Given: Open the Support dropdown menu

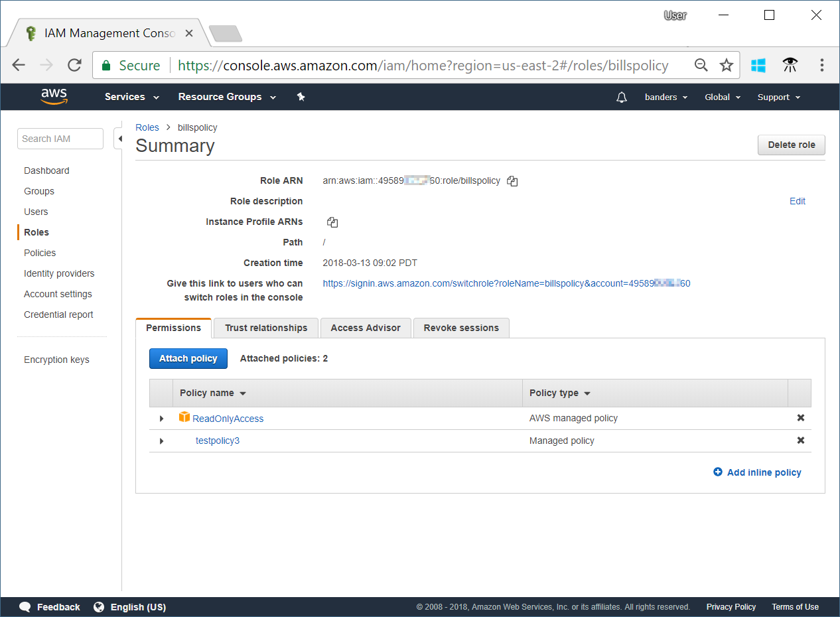Looking at the screenshot, I should tap(779, 98).
